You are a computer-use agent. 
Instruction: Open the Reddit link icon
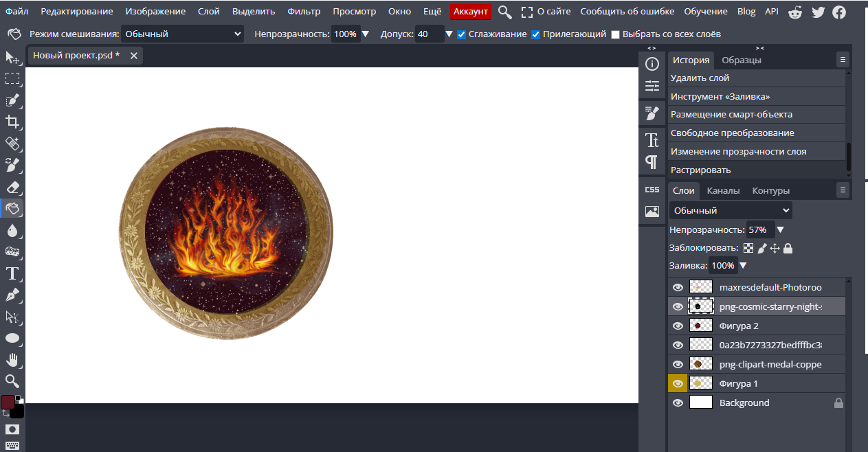pyautogui.click(x=795, y=12)
